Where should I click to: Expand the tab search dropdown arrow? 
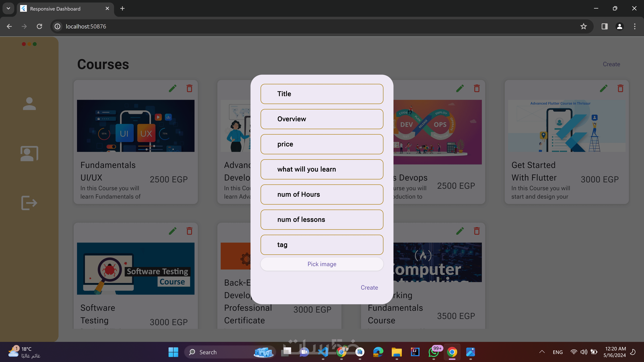tap(8, 9)
